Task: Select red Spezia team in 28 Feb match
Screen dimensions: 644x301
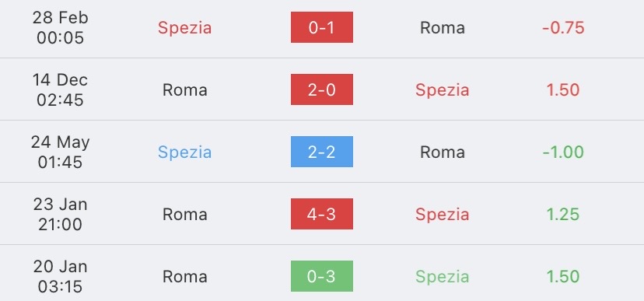Action: [x=185, y=28]
